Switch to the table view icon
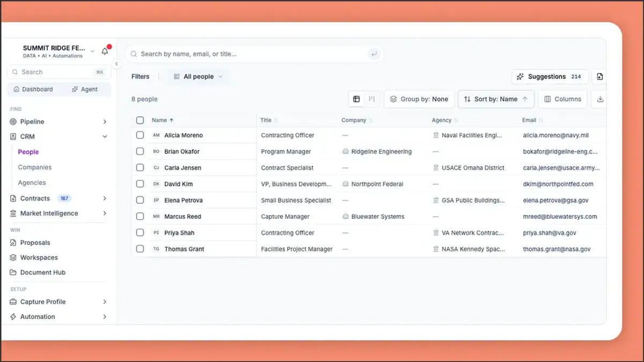This screenshot has height=362, width=644. [356, 99]
